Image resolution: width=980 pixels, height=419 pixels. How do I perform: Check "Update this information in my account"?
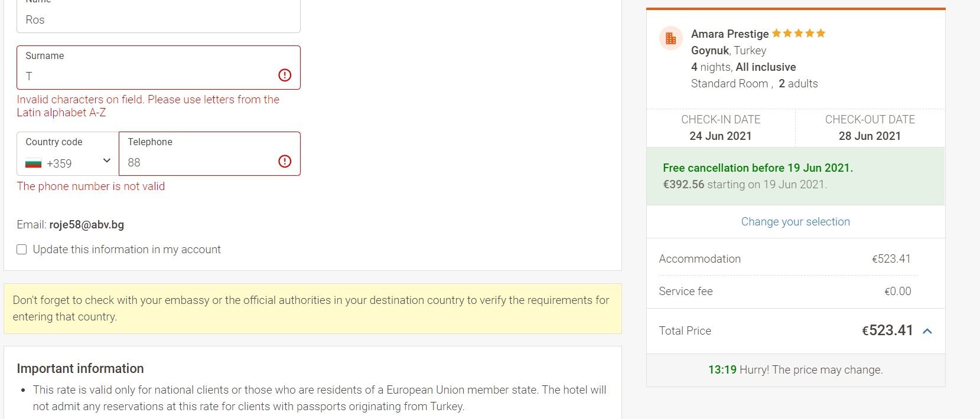(x=22, y=250)
